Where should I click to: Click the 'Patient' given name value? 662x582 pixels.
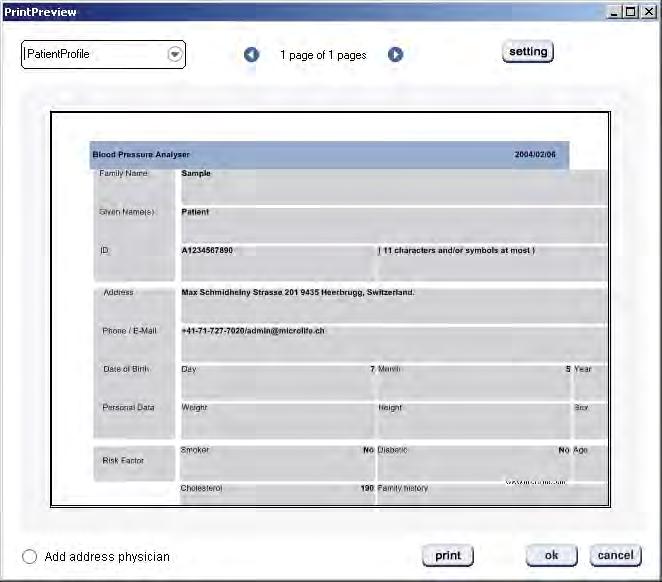pyautogui.click(x=195, y=212)
